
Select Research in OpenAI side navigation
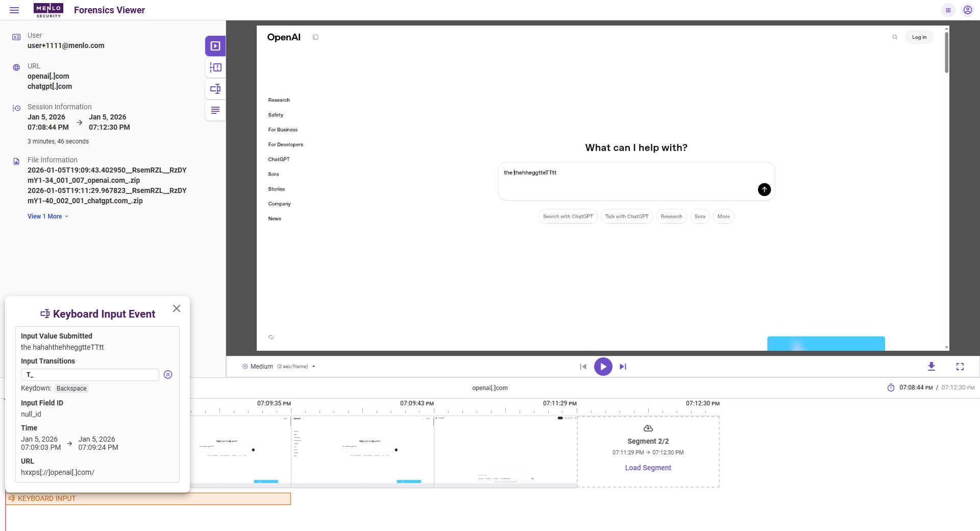(279, 100)
